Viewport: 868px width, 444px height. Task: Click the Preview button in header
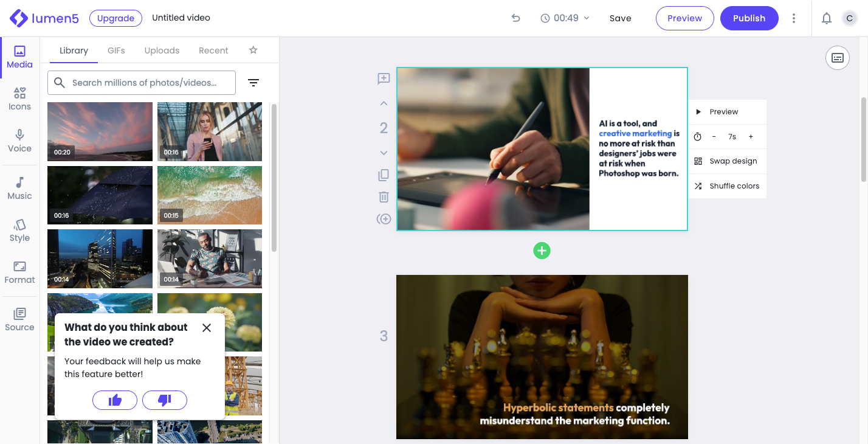tap(684, 18)
